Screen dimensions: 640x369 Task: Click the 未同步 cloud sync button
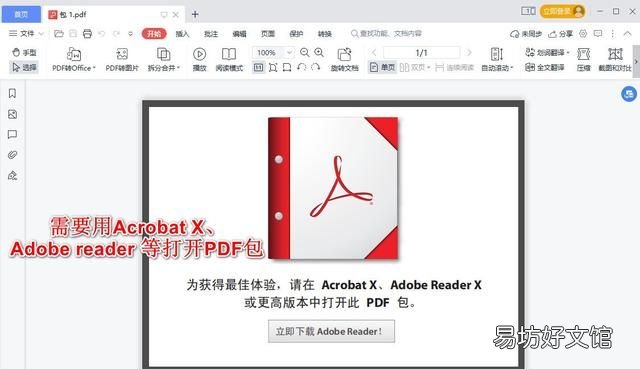(526, 34)
